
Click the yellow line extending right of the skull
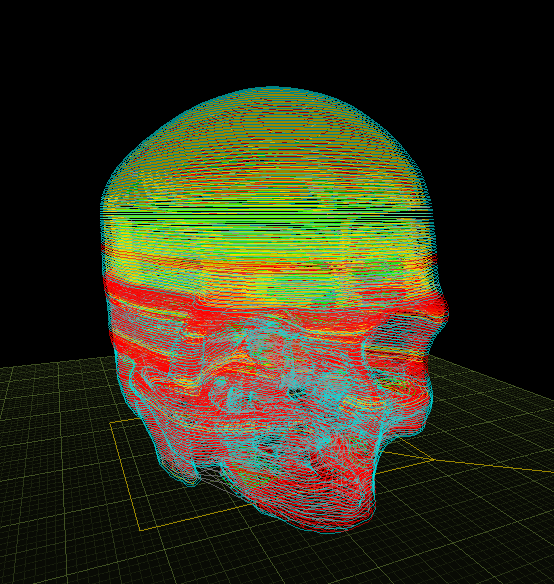coord(492,466)
